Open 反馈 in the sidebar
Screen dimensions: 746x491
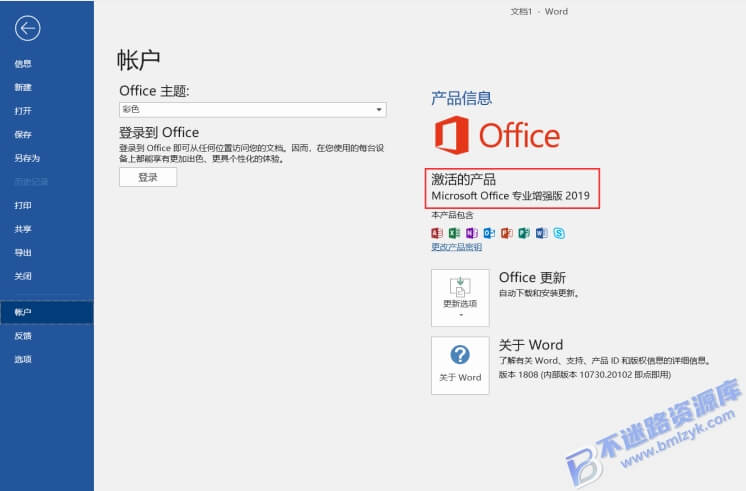click(x=23, y=336)
